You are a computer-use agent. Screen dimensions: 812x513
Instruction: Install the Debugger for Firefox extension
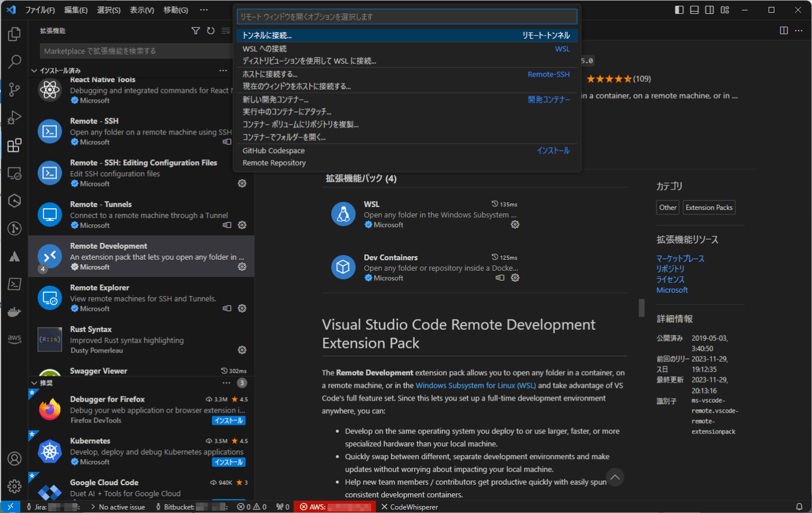click(x=229, y=420)
